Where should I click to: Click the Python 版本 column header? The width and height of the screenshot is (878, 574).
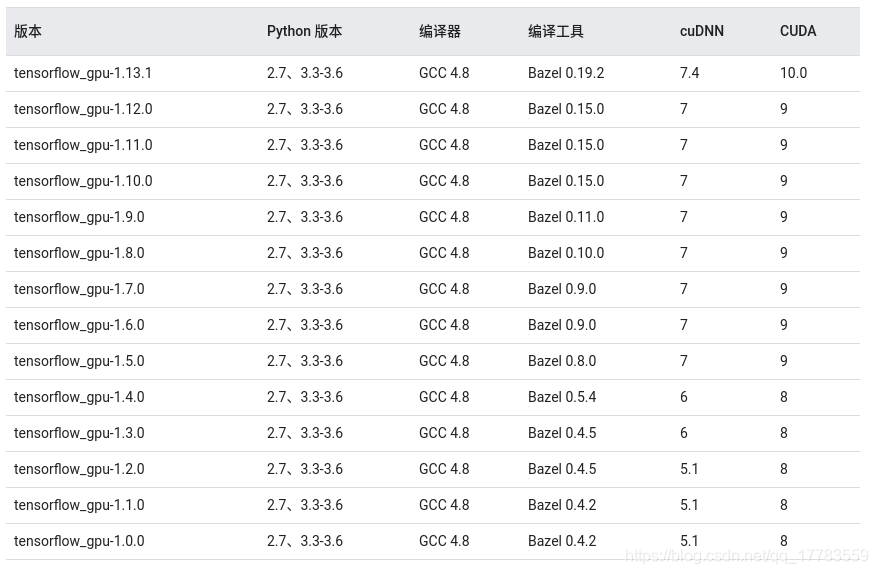coord(304,31)
